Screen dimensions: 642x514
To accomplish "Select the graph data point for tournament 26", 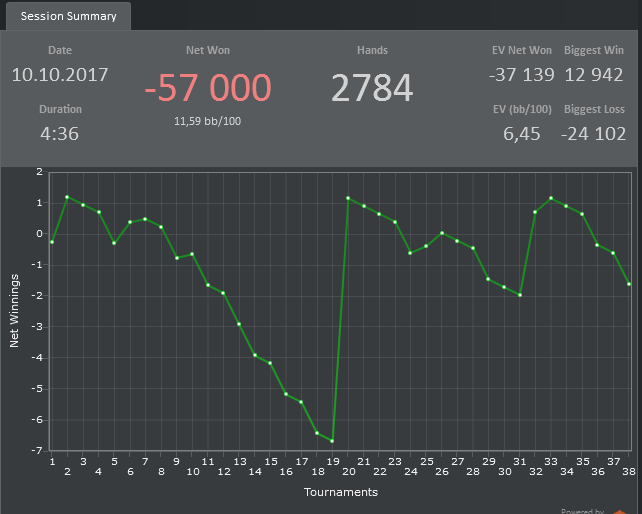I will (442, 233).
